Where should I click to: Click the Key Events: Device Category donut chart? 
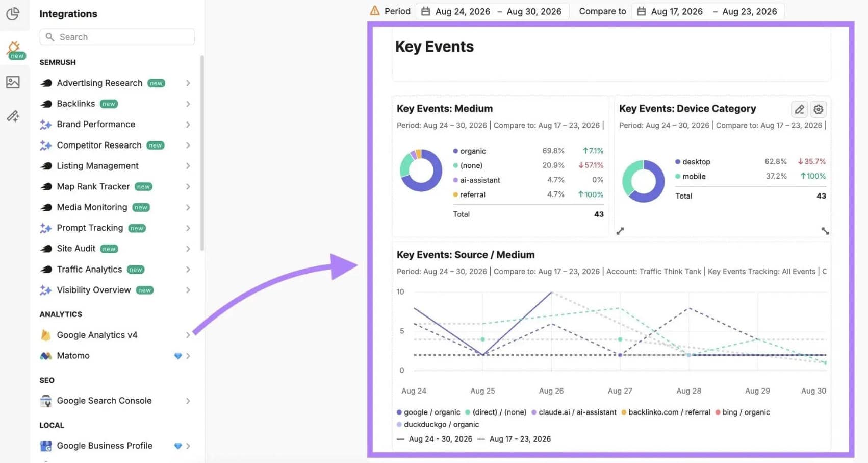pos(644,181)
